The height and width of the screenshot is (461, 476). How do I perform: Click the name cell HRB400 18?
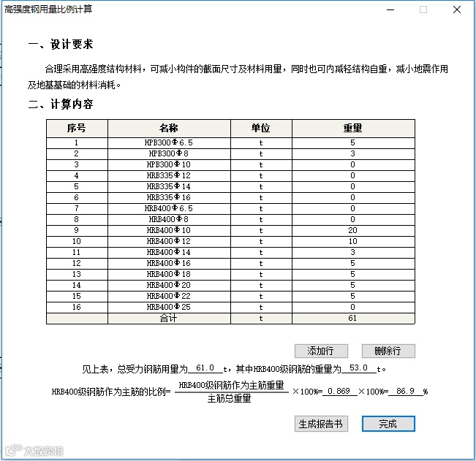pyautogui.click(x=169, y=274)
